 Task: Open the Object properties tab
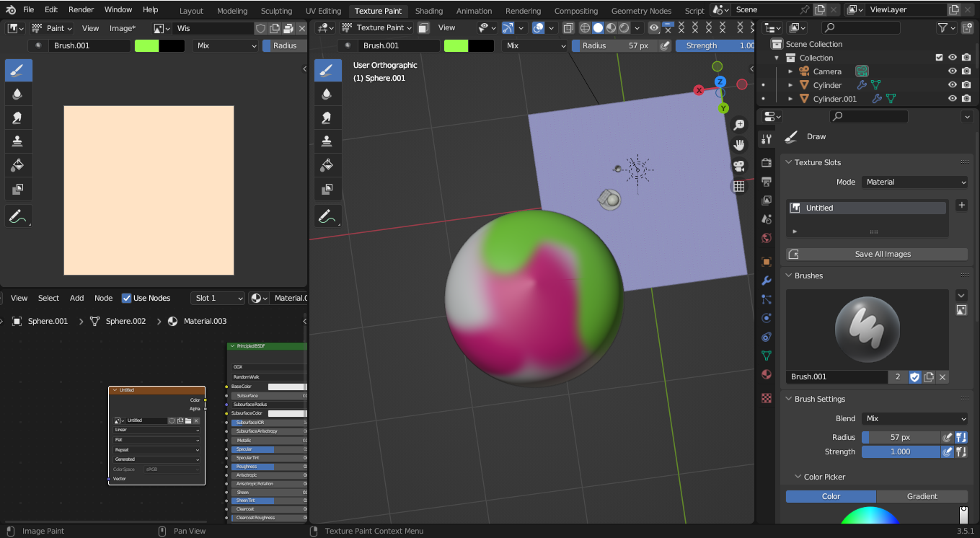(767, 262)
